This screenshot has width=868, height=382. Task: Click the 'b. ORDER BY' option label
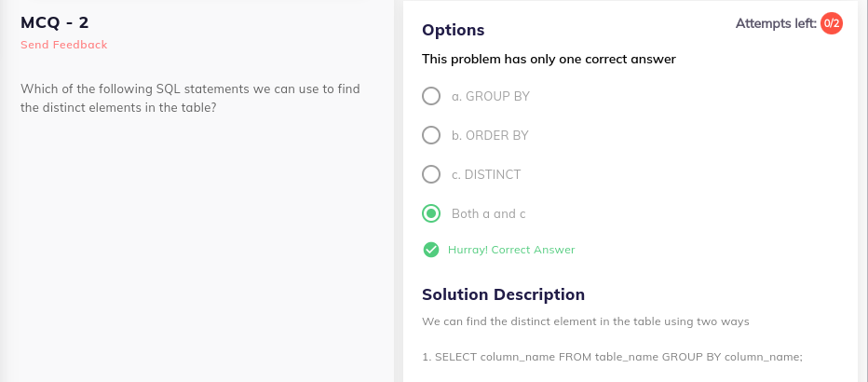pos(490,135)
